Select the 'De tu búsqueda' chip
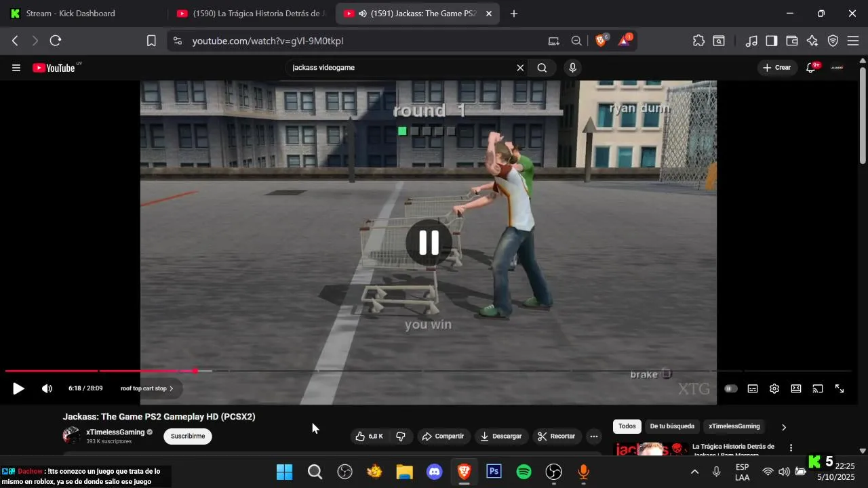This screenshot has height=488, width=868. (672, 426)
